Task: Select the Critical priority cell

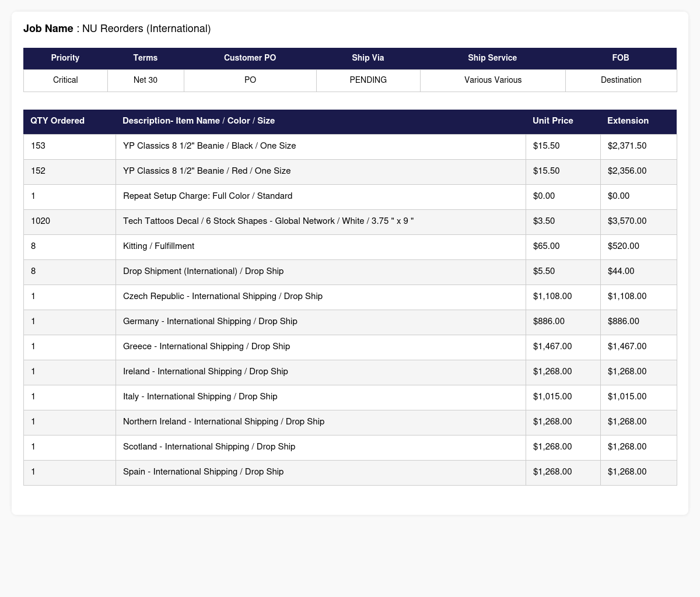Action: (65, 80)
